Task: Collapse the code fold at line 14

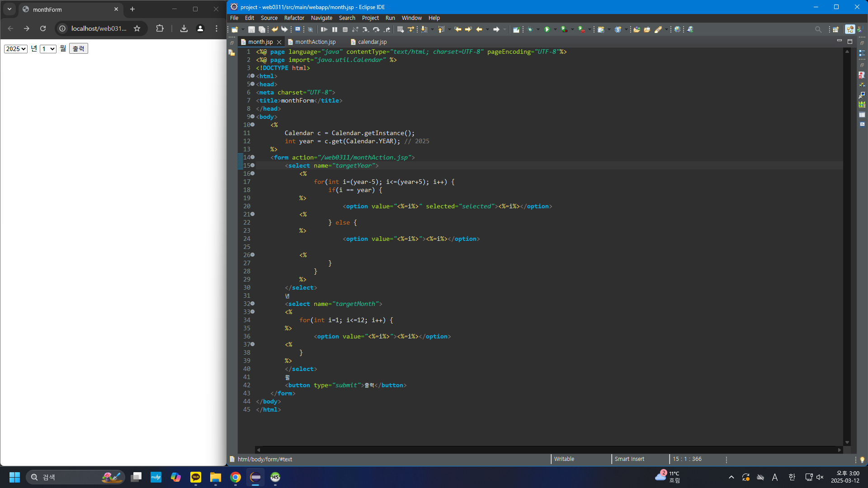Action: pyautogui.click(x=253, y=157)
